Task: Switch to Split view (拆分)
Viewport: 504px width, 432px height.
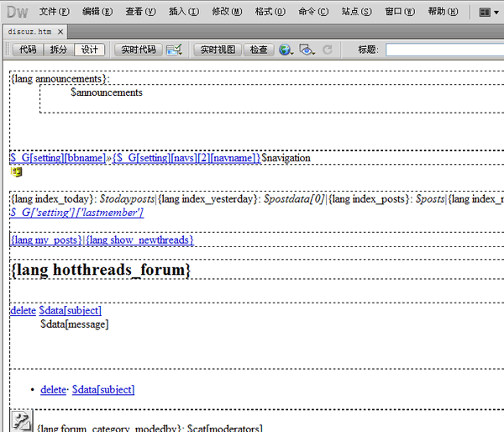Action: pyautogui.click(x=58, y=50)
